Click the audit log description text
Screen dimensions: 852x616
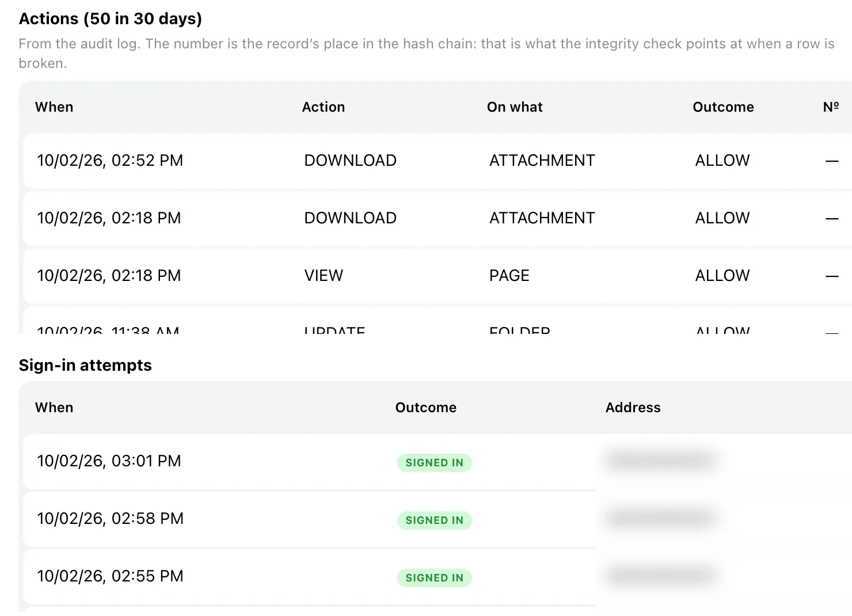427,54
